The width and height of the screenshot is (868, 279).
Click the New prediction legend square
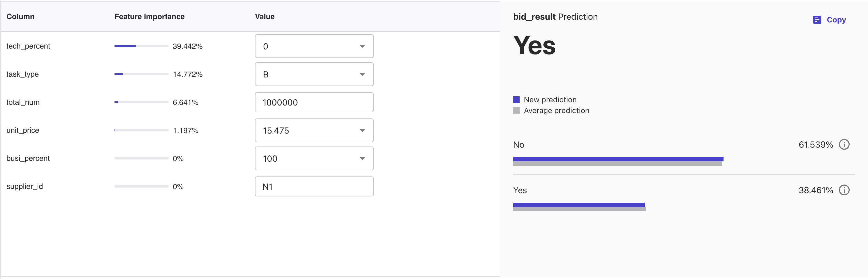click(516, 100)
